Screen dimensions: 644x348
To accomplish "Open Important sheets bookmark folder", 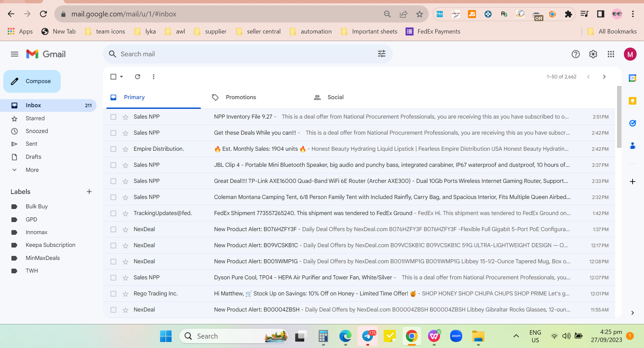I will [369, 31].
